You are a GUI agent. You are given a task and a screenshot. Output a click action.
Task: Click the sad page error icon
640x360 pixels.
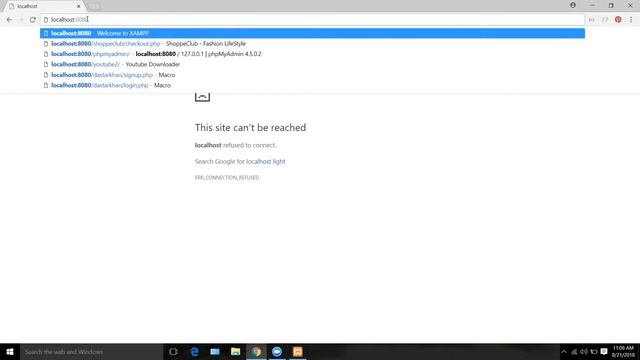[x=202, y=97]
